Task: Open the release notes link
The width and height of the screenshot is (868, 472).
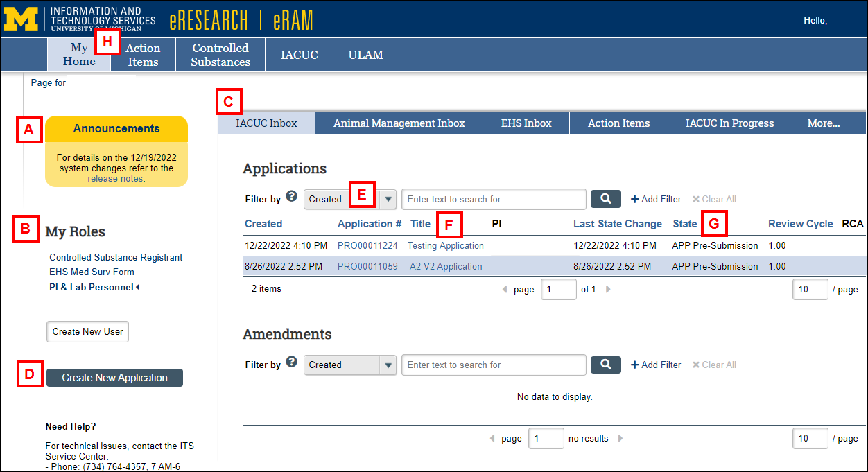Action: 116,178
